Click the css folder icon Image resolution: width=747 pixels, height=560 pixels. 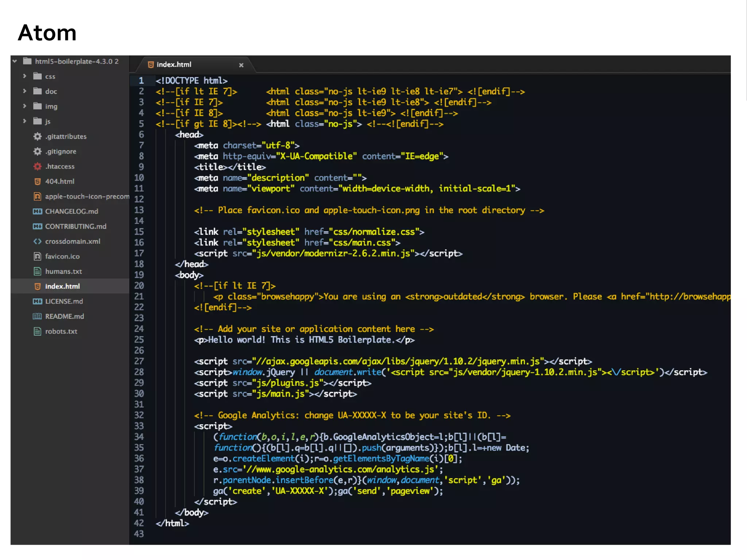pos(37,76)
